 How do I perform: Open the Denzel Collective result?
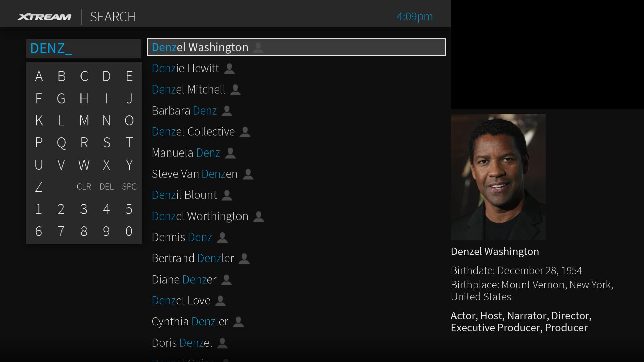coord(296,132)
